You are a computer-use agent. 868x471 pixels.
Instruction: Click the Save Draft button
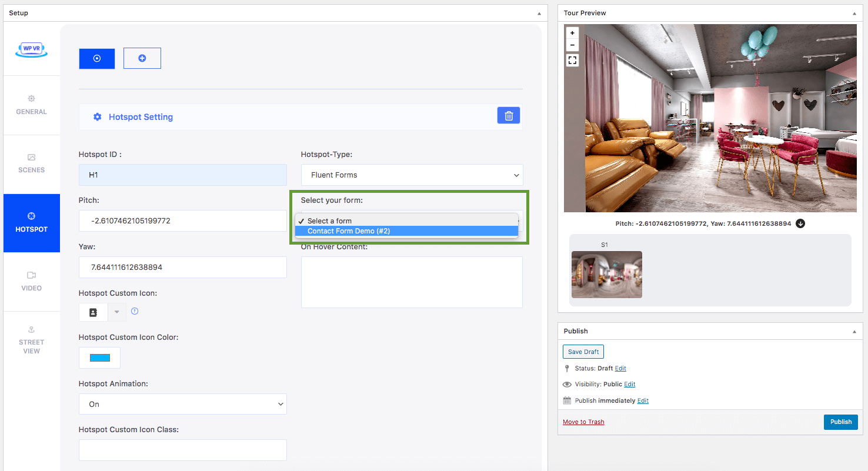click(583, 352)
